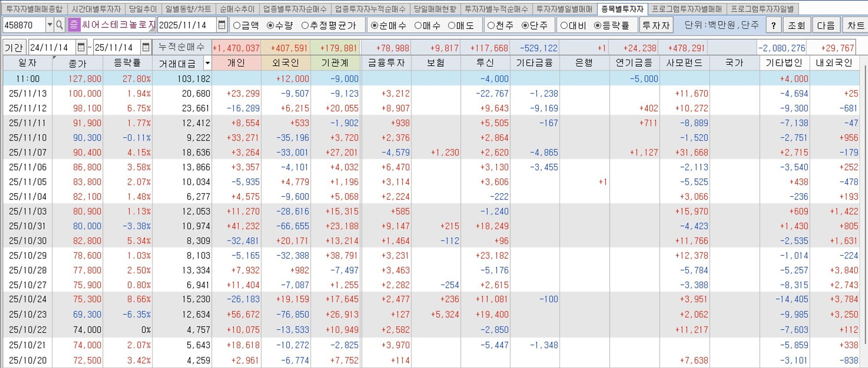This screenshot has height=368, width=868.
Task: Open the 일별동향/차트 tab
Action: click(188, 9)
